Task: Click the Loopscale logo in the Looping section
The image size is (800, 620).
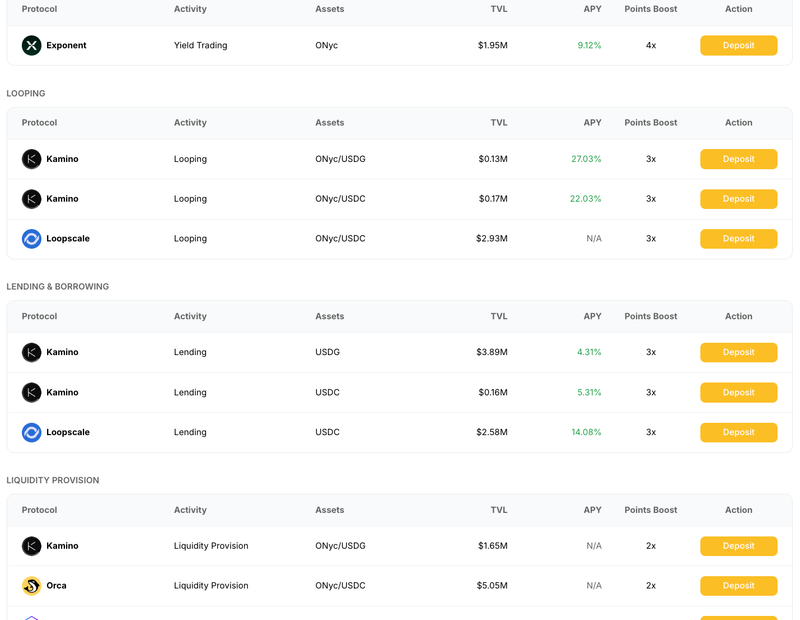Action: (31, 239)
